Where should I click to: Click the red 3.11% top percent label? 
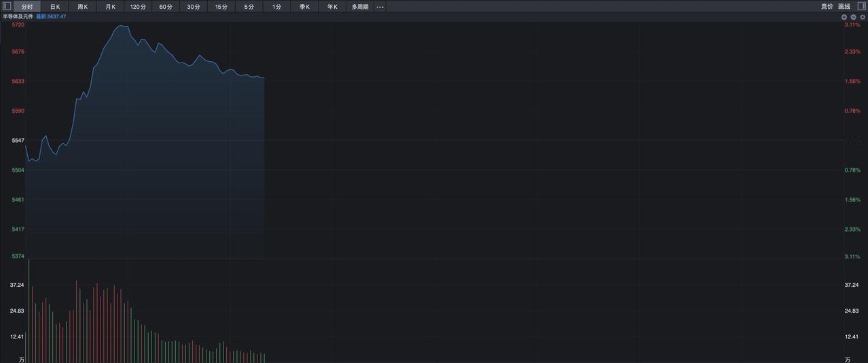852,24
